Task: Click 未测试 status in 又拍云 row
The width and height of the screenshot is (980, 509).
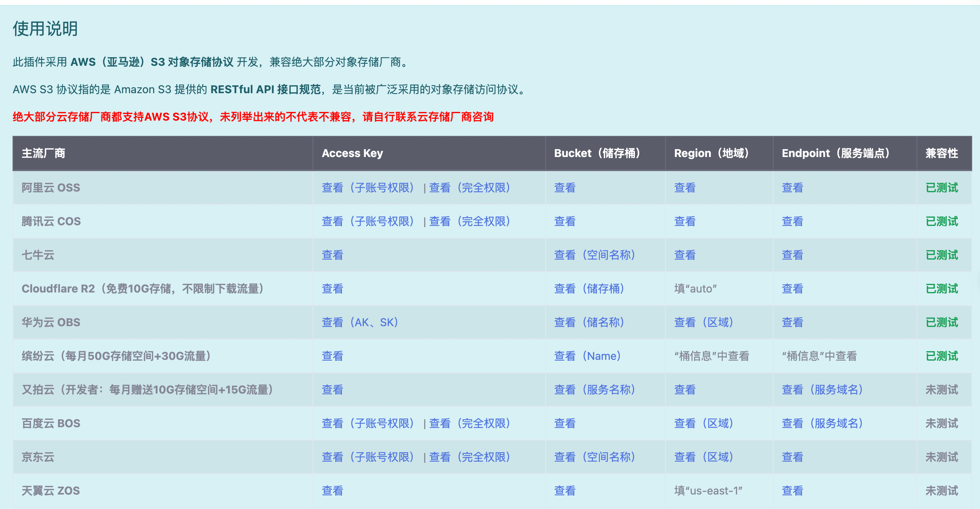Action: 942,390
